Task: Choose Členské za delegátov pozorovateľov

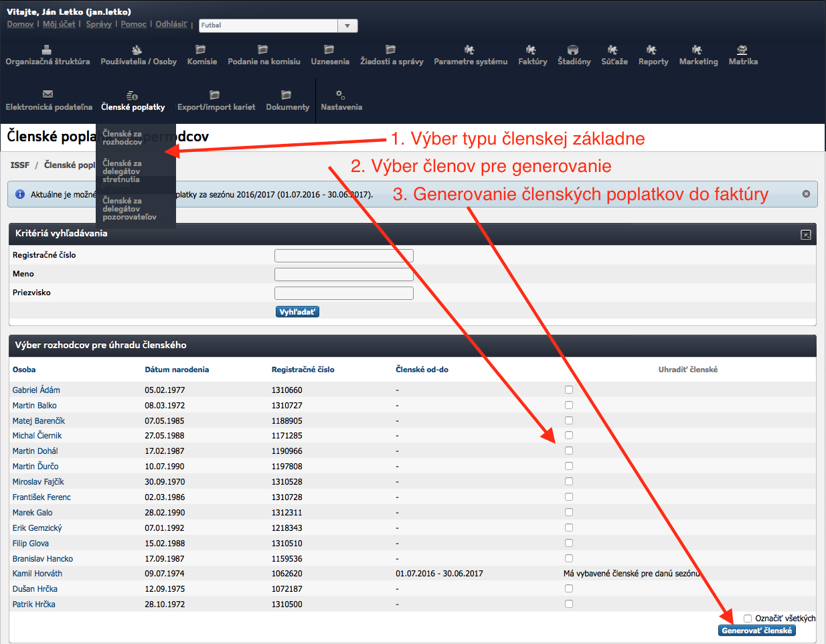Action: [x=129, y=209]
